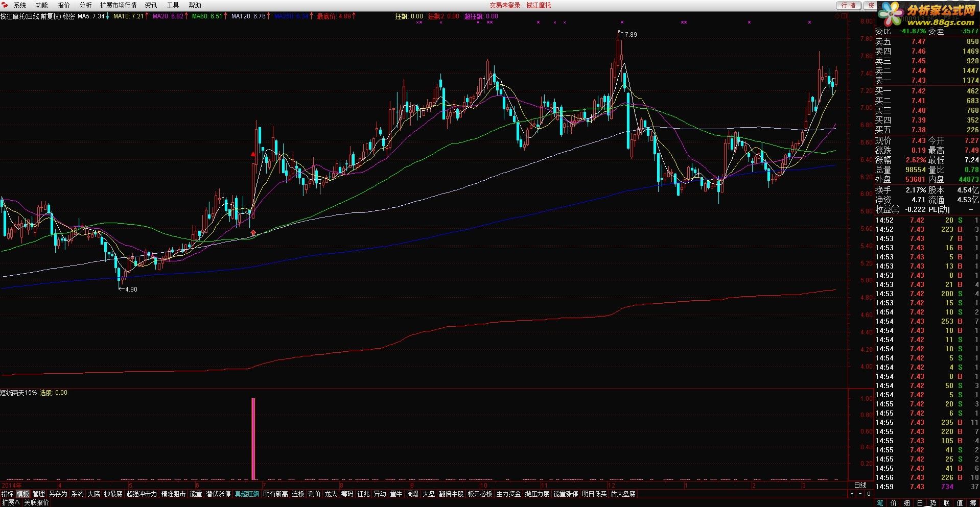The image size is (980, 507).
Task: Click 另存为 in the indicator bar
Action: click(58, 494)
